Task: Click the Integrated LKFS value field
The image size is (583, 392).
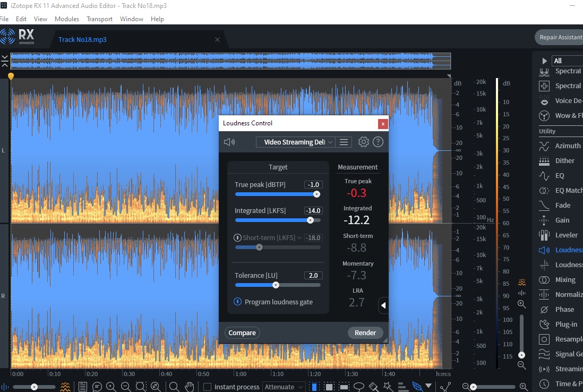Action: [x=313, y=210]
